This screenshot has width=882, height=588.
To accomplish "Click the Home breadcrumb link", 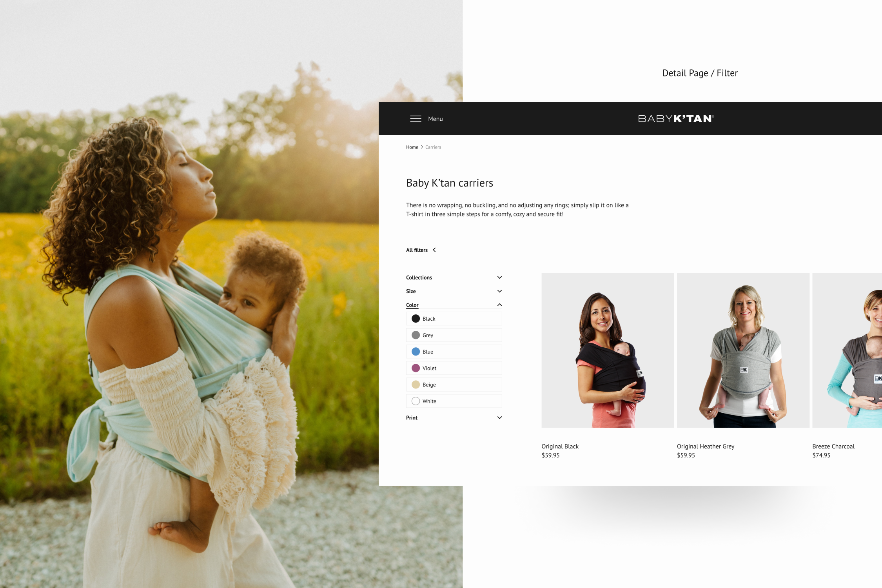I will (x=412, y=146).
